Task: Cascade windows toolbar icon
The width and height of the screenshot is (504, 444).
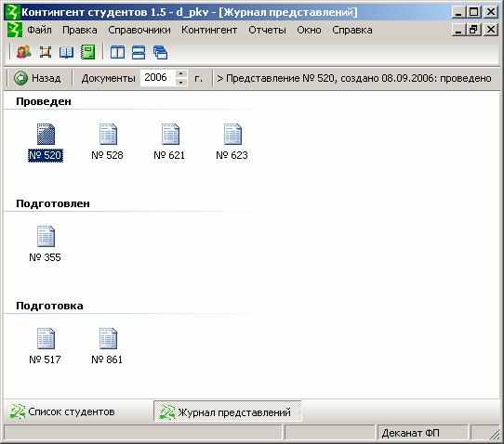Action: [160, 52]
